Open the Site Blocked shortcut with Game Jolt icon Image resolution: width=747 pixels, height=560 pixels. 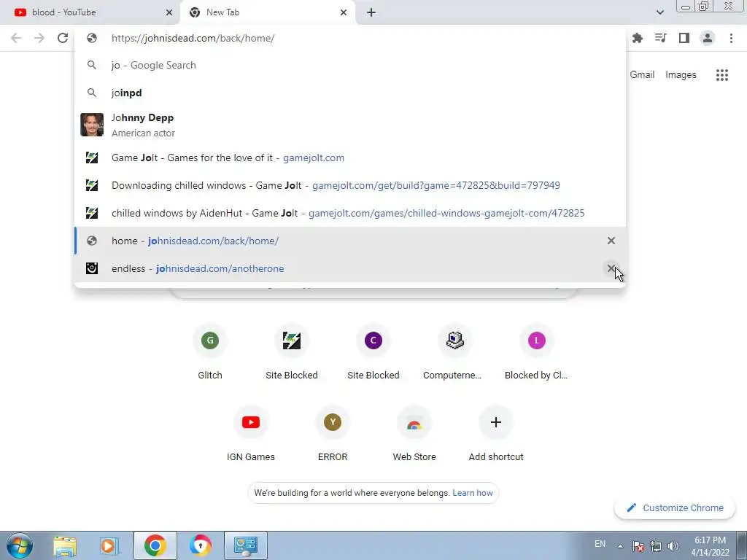coord(292,352)
